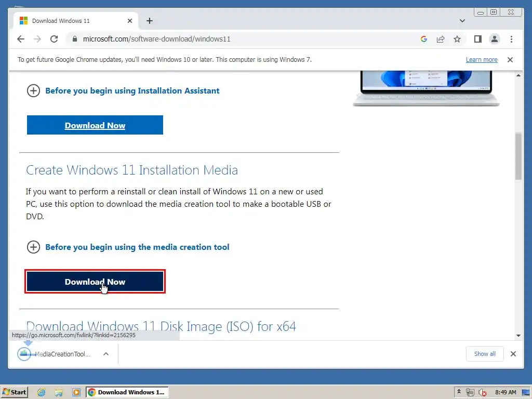Open the Chrome profile avatar
532x399 pixels.
tap(495, 39)
